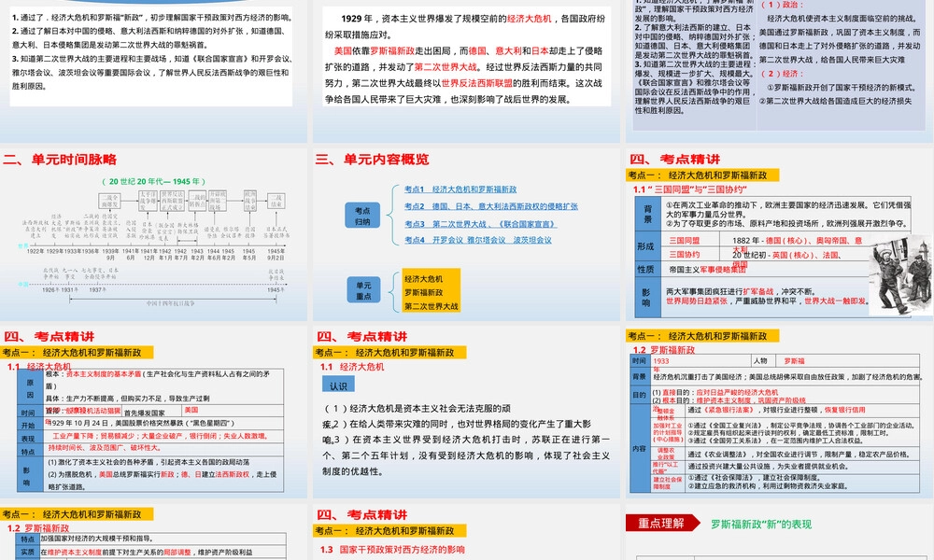Viewport: 934px width, 560px height.
Task: Click the green title 罗斯福新政"新"的表现
Action: click(761, 525)
